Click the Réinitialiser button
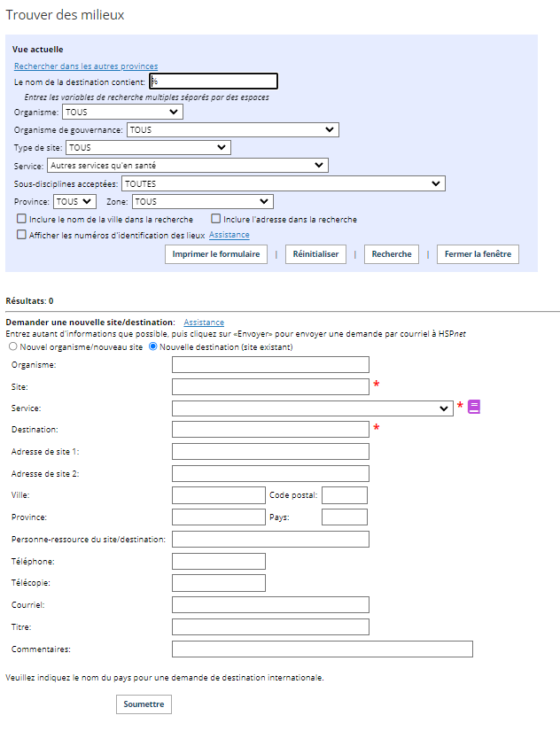Image resolution: width=560 pixels, height=731 pixels. (315, 254)
